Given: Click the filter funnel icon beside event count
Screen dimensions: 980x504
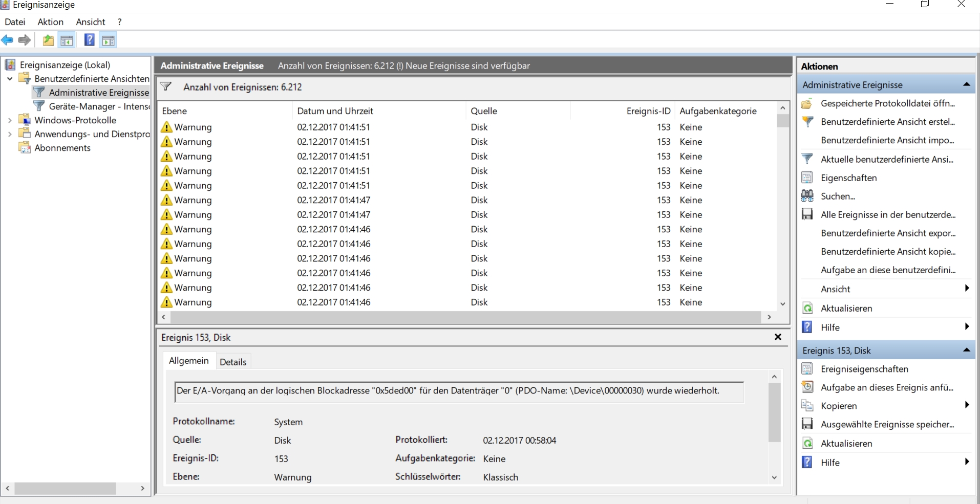Looking at the screenshot, I should (166, 86).
